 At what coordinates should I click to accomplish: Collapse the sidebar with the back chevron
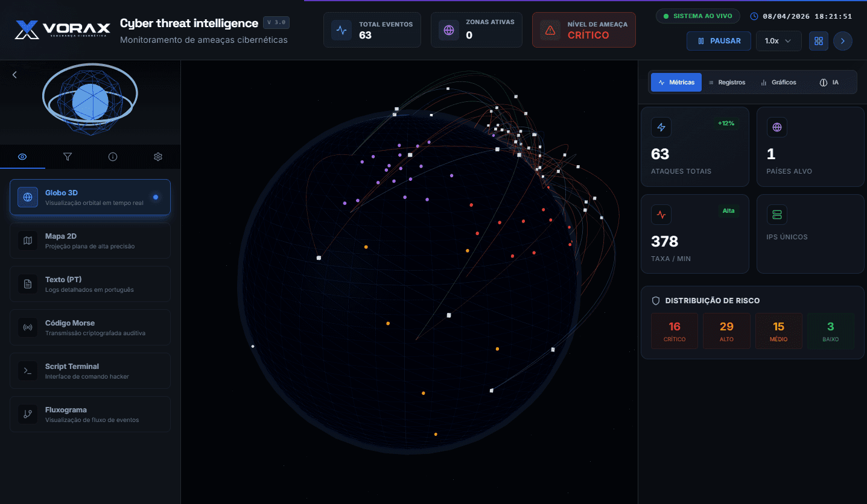[14, 75]
